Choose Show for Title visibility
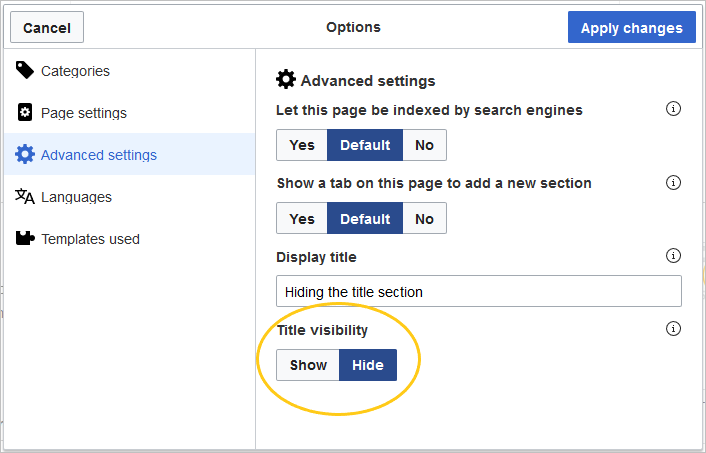706x453 pixels. (308, 365)
